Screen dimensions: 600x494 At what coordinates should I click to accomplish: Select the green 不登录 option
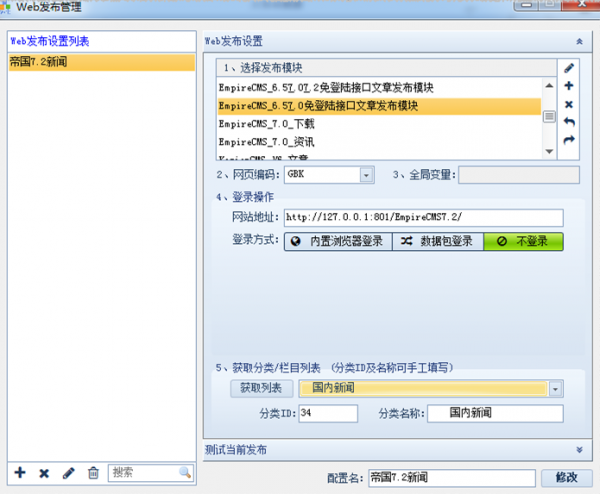pos(523,242)
